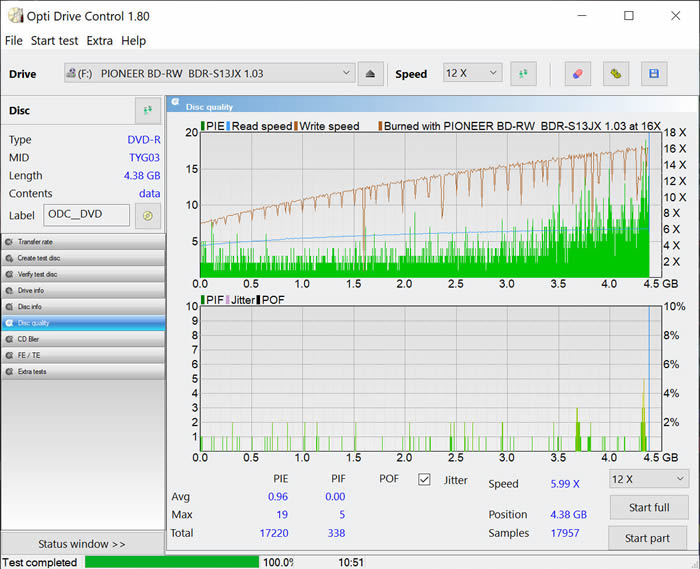
Task: Open the Drive selection dropdown
Action: coord(208,73)
